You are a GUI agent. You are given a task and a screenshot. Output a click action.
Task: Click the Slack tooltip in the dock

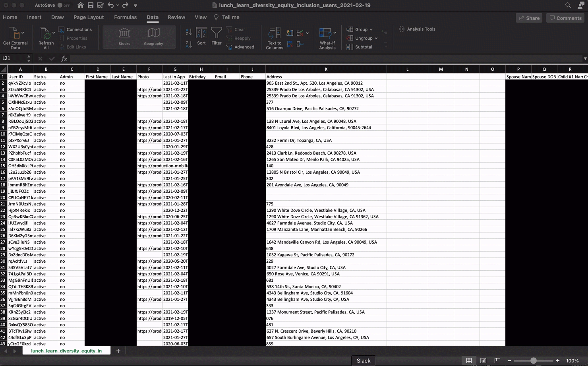(x=364, y=360)
